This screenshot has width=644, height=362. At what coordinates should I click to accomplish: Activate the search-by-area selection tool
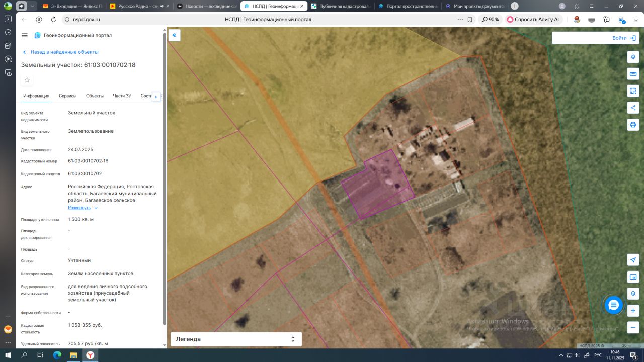pos(633,90)
